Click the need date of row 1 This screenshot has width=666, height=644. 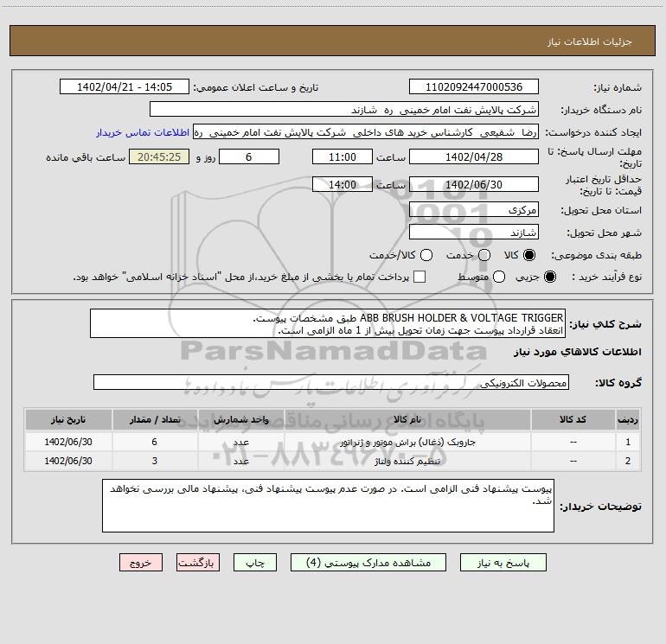click(68, 442)
